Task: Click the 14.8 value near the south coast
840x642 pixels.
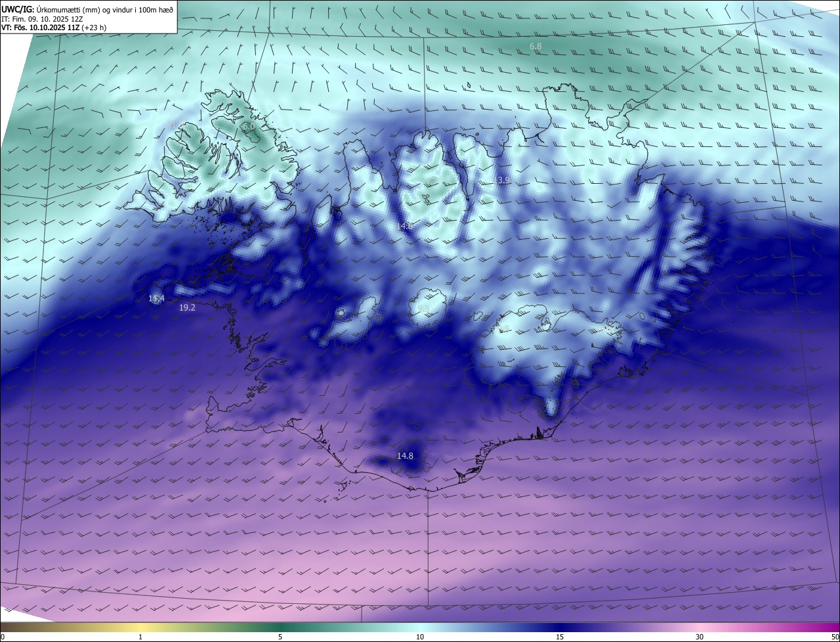Action: (x=405, y=456)
